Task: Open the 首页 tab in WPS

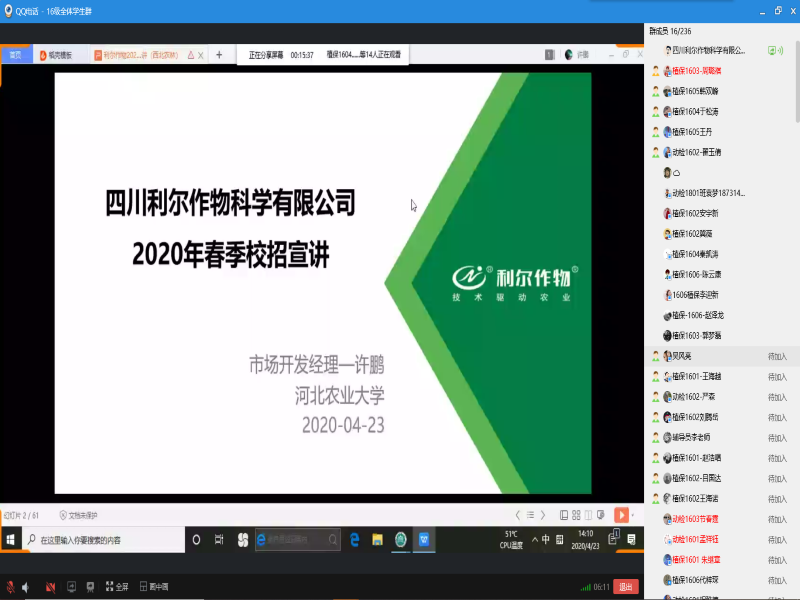Action: coord(16,55)
